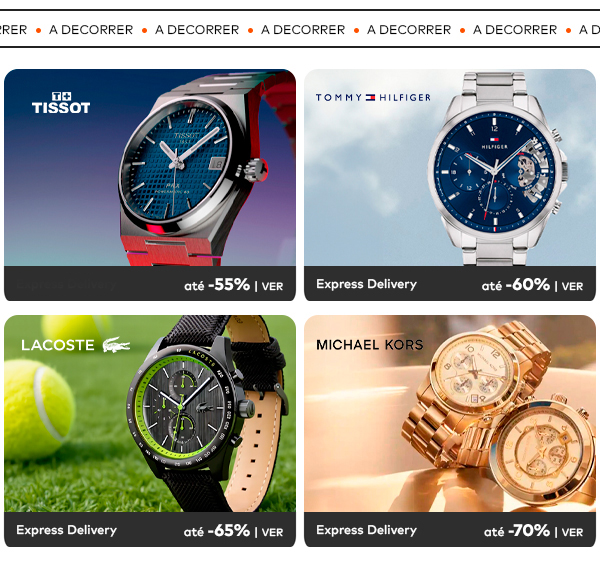Click the Lacoste crocodile logo
This screenshot has height=562, width=600.
[116, 345]
